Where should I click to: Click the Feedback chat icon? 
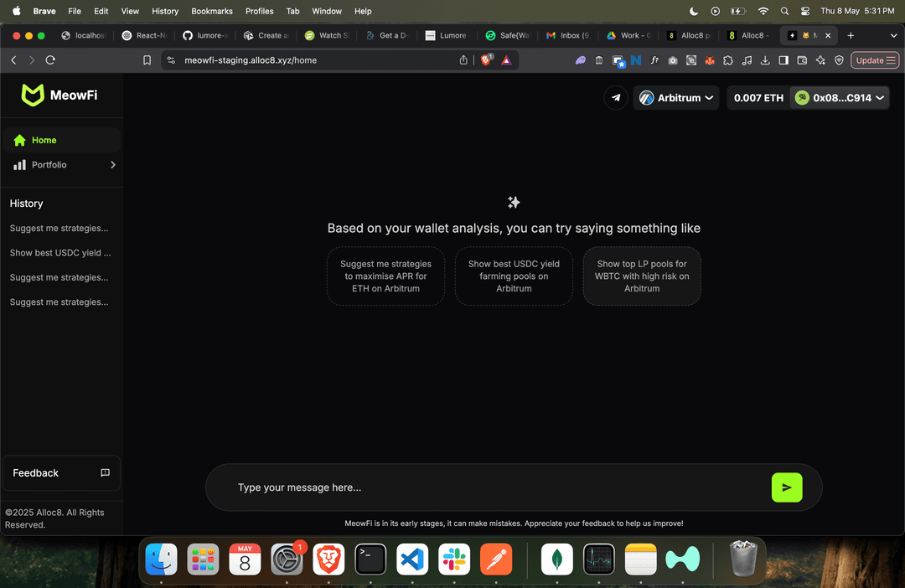(105, 473)
